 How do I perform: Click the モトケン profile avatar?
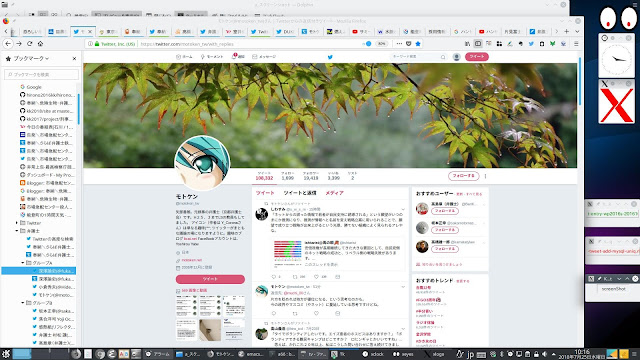click(x=202, y=163)
